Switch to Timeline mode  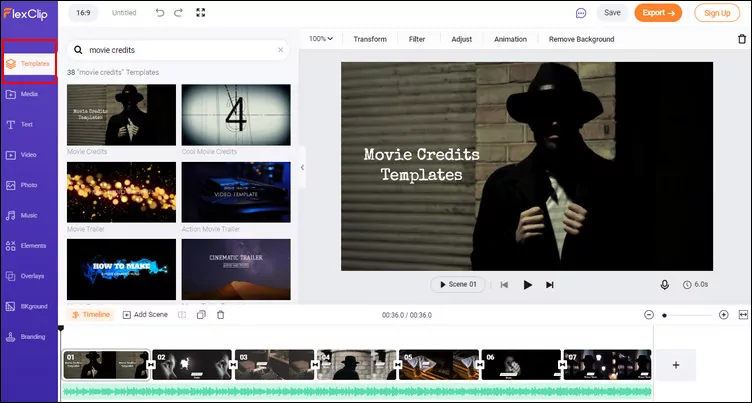(91, 315)
